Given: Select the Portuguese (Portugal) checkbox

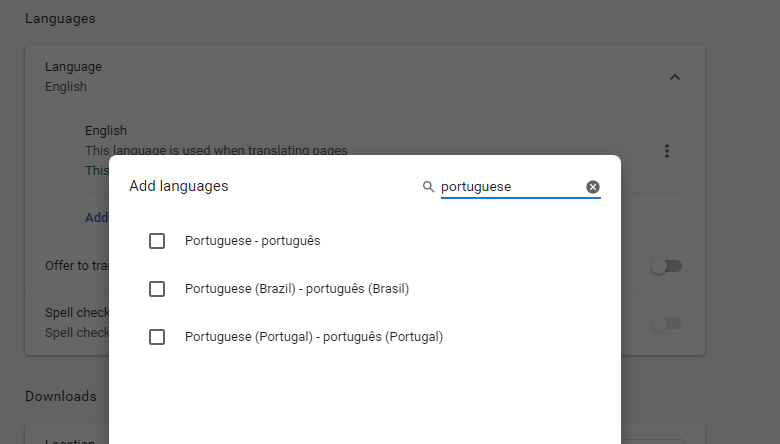Looking at the screenshot, I should coord(157,337).
